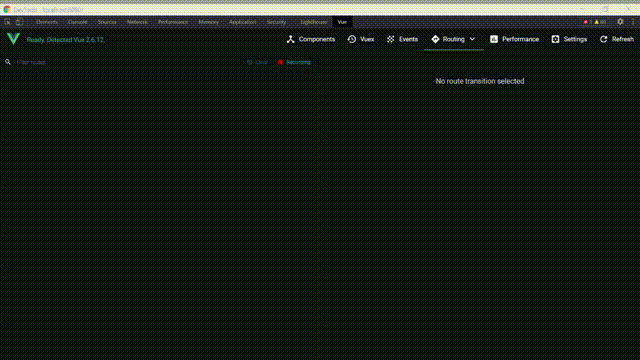Switch to the Events view

click(408, 39)
